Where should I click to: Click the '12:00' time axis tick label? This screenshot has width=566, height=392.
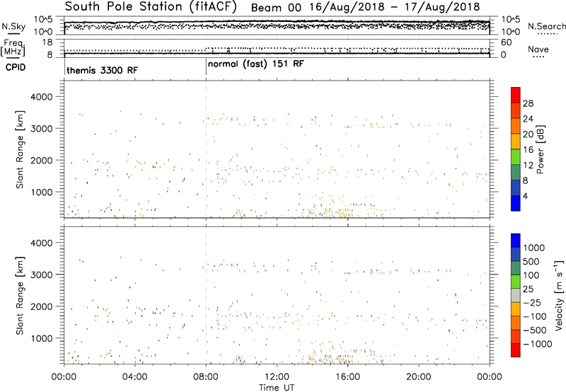point(277,377)
